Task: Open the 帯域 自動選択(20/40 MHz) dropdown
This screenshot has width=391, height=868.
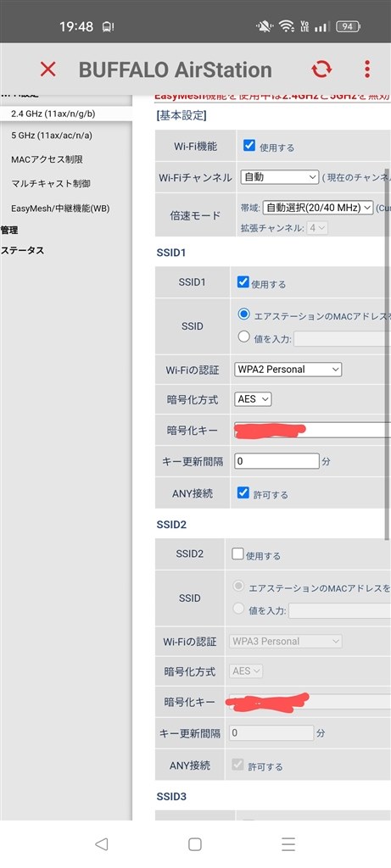Action: [318, 209]
